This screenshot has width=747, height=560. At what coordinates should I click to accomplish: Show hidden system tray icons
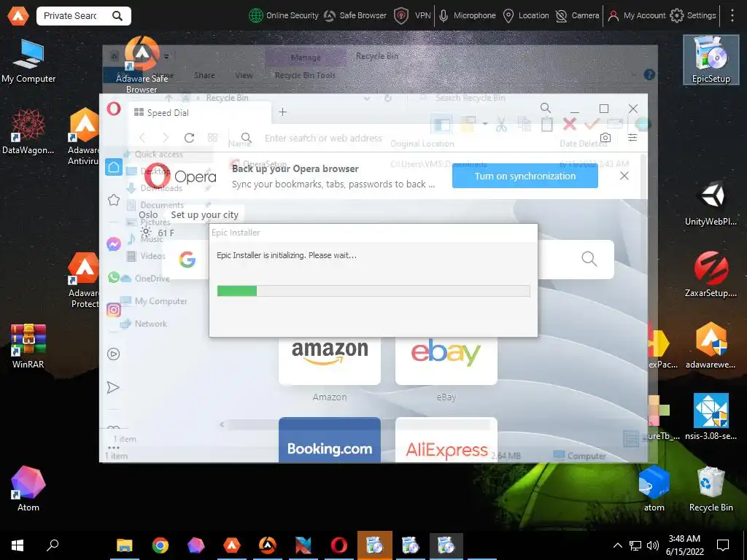[x=617, y=545]
